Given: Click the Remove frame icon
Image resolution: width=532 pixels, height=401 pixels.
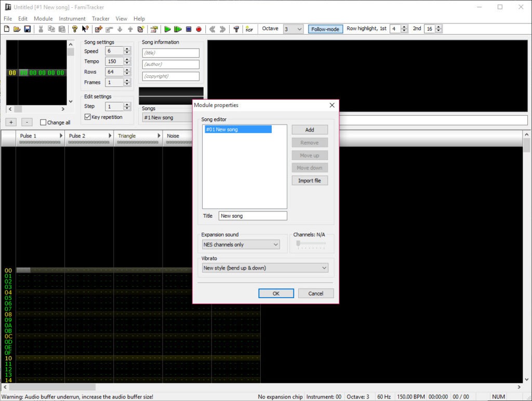Looking at the screenshot, I should click(109, 29).
